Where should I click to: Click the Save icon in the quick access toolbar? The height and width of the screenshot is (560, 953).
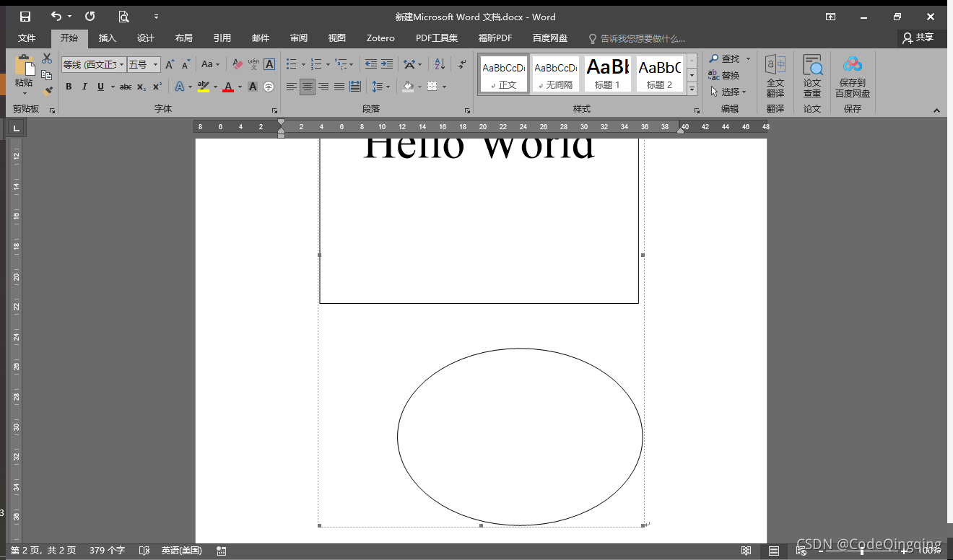(25, 17)
